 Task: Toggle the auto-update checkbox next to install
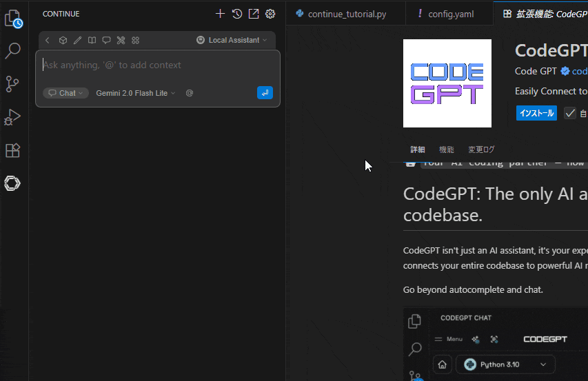point(570,113)
